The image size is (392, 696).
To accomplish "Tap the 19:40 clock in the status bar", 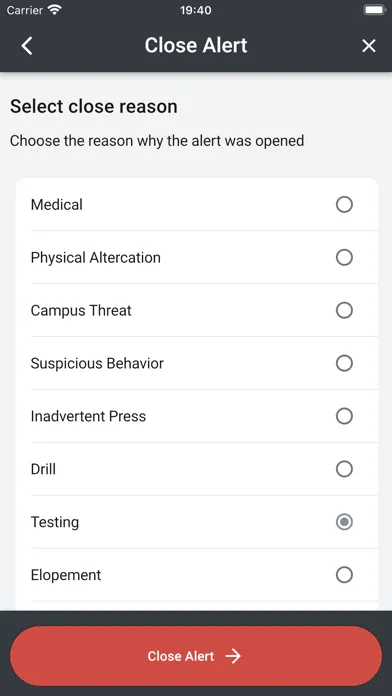I will pos(195,10).
